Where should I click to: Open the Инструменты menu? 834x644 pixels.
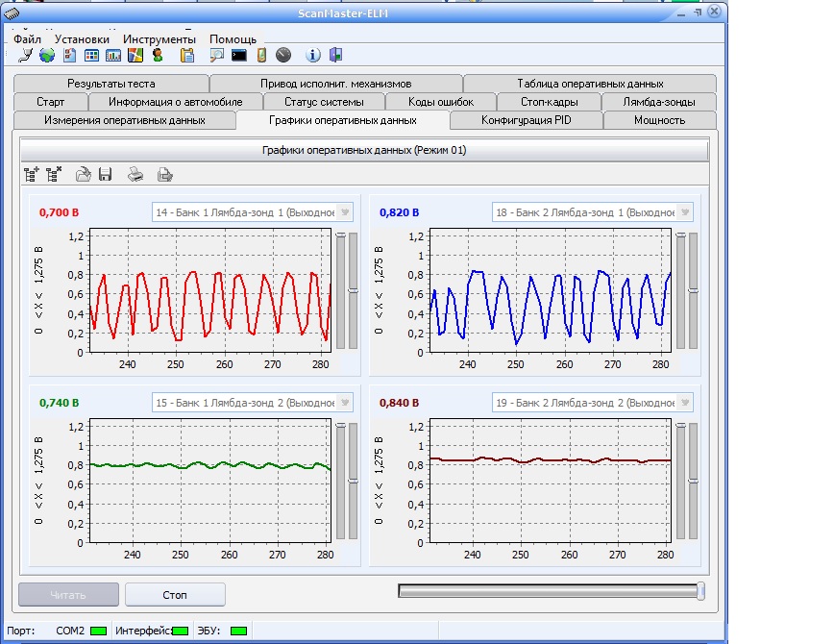[159, 39]
